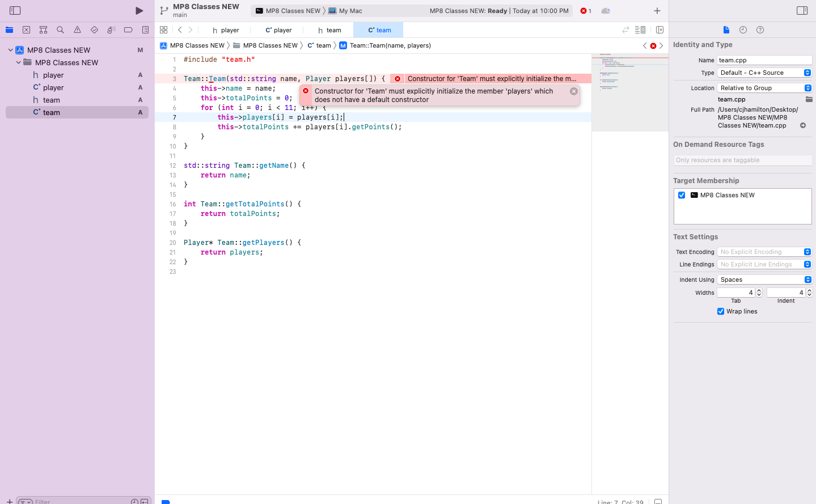Open the Quick Help inspector question mark
Image resolution: width=816 pixels, height=504 pixels.
(x=760, y=29)
